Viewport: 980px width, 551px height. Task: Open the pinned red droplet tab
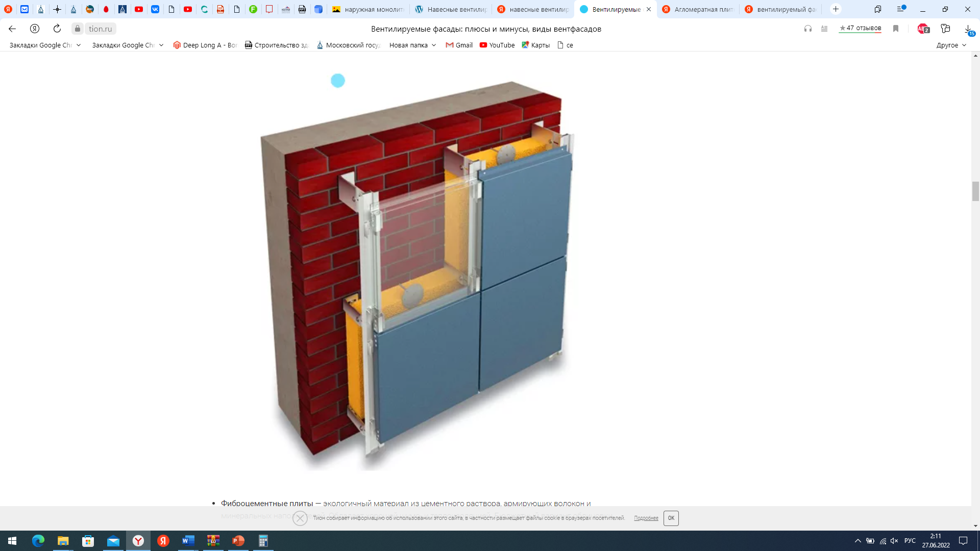[106, 9]
